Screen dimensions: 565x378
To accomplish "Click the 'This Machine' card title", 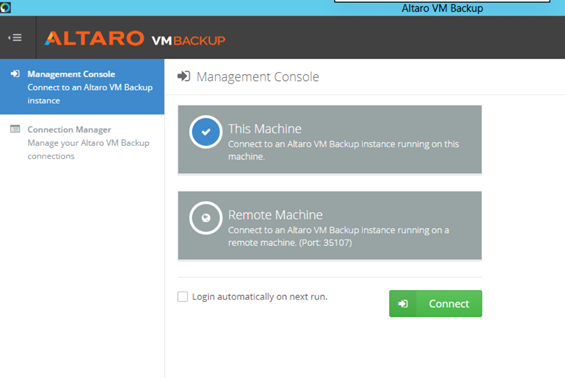I will 265,129.
